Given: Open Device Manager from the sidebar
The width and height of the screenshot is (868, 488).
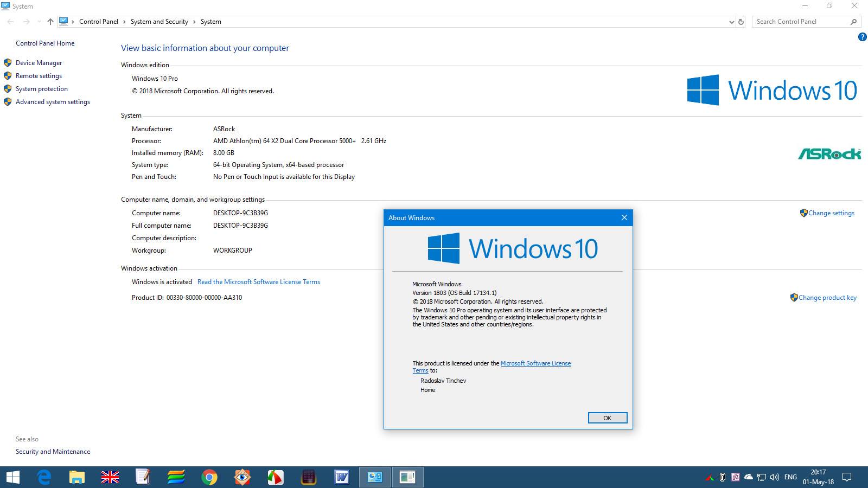Looking at the screenshot, I should tap(39, 63).
